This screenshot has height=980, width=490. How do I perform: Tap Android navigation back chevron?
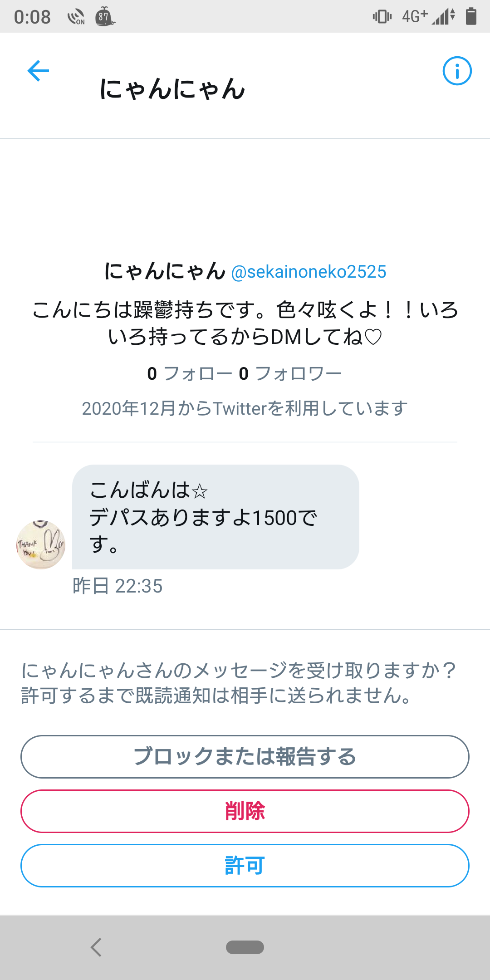[x=96, y=947]
